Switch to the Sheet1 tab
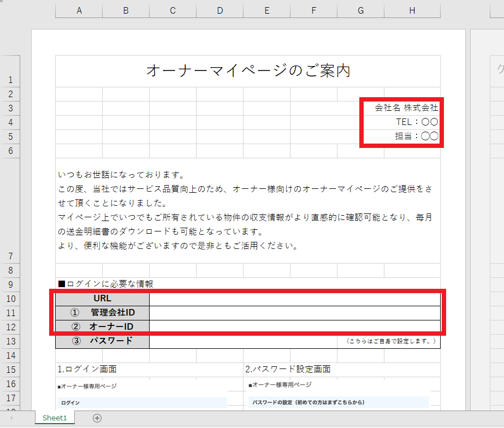This screenshot has width=504, height=428. tap(55, 418)
